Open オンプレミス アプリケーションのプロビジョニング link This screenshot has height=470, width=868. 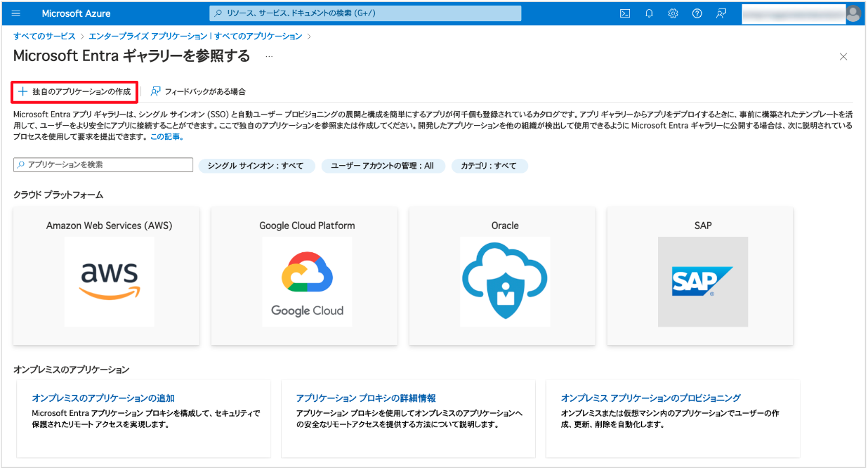point(651,398)
